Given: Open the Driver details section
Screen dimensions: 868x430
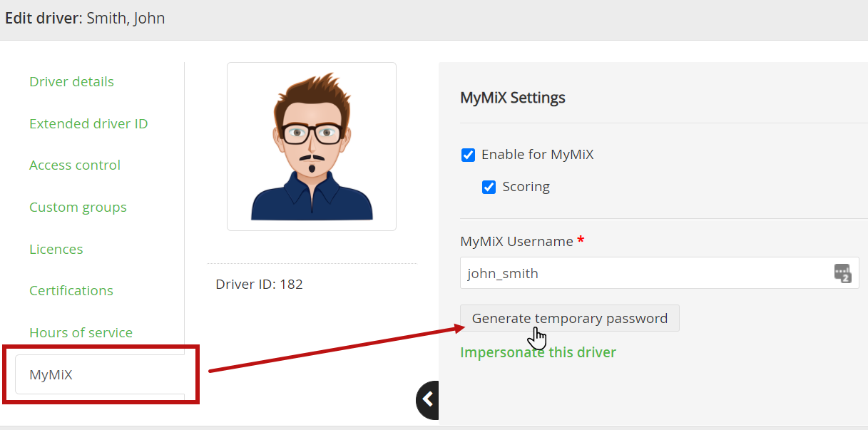Looking at the screenshot, I should tap(71, 81).
